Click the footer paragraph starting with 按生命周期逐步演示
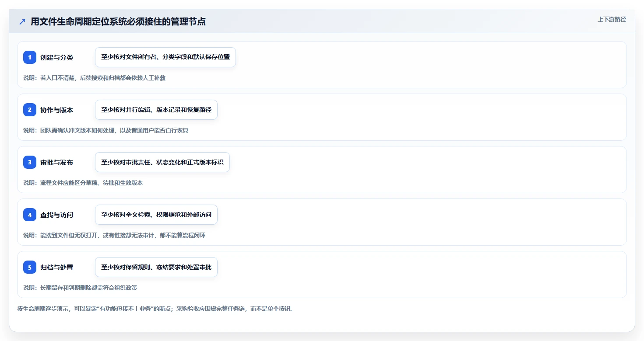 click(x=155, y=309)
